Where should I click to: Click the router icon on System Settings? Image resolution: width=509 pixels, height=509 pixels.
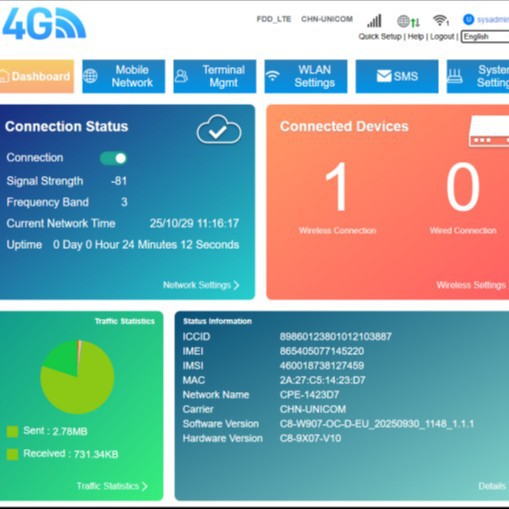455,76
